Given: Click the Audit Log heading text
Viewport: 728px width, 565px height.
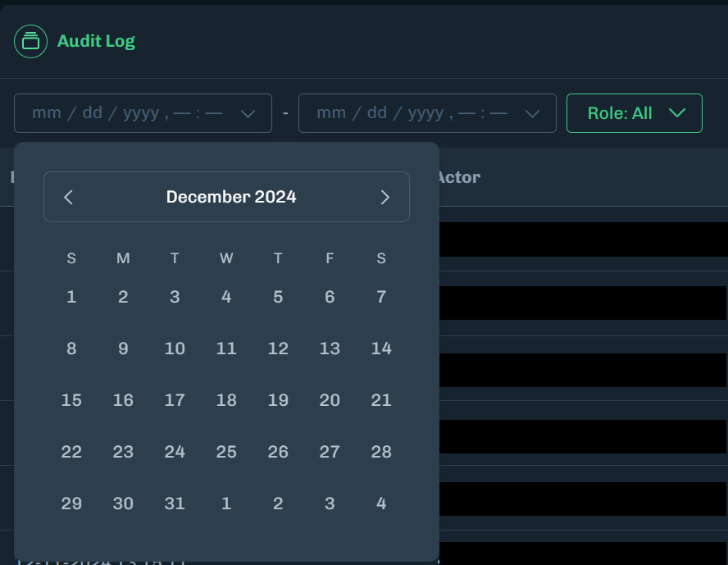Looking at the screenshot, I should click(96, 41).
